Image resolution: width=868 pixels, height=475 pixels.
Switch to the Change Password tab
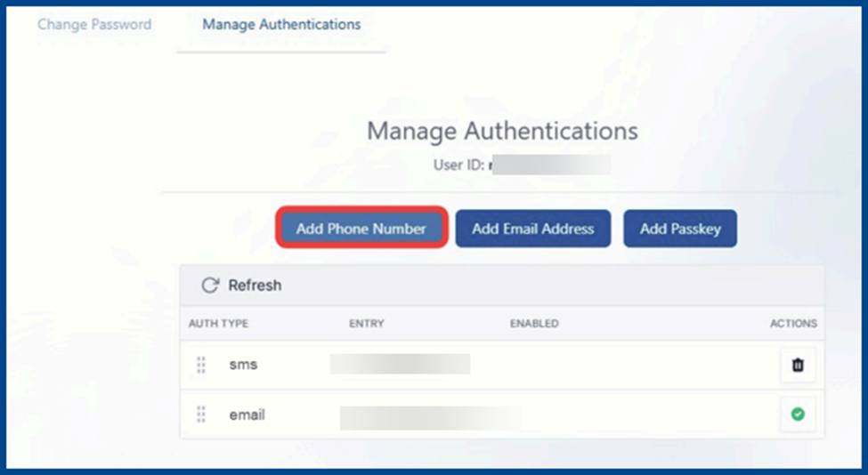click(x=94, y=24)
